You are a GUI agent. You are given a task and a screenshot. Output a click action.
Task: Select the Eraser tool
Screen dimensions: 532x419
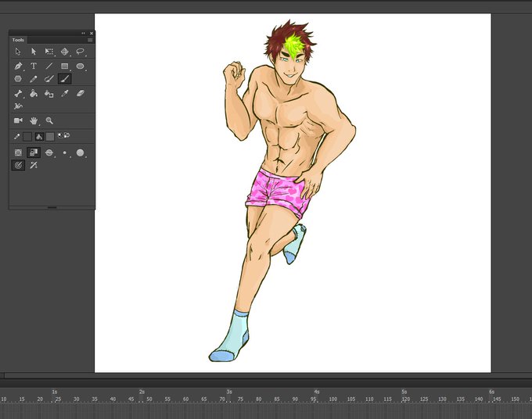pos(80,93)
